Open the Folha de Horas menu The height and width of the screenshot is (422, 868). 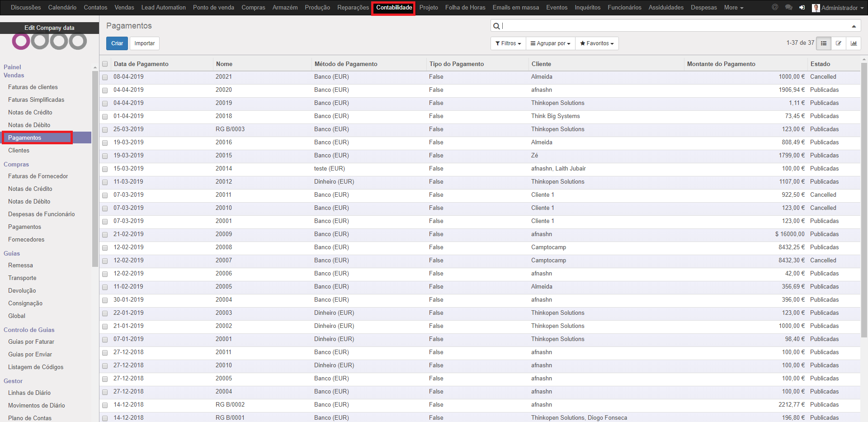tap(465, 8)
